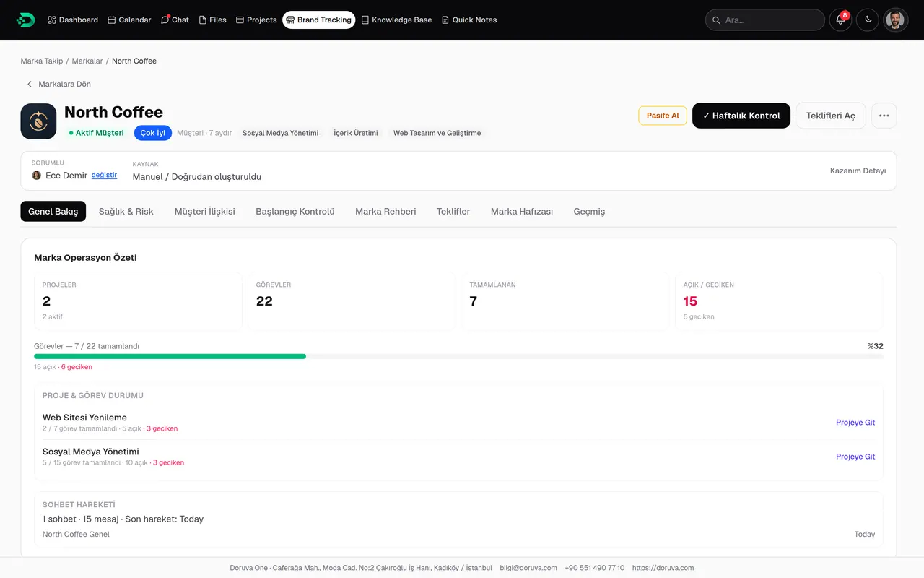
Task: Switch to Teklifler tab
Action: click(453, 212)
